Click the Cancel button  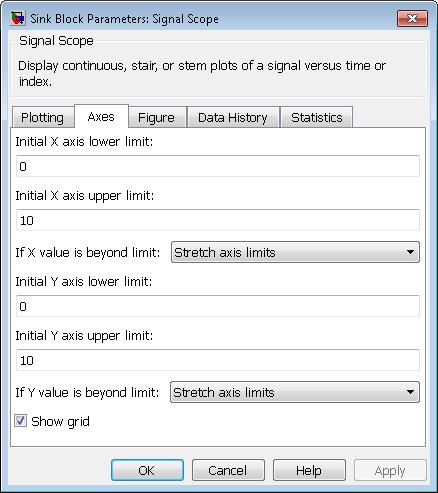click(228, 470)
